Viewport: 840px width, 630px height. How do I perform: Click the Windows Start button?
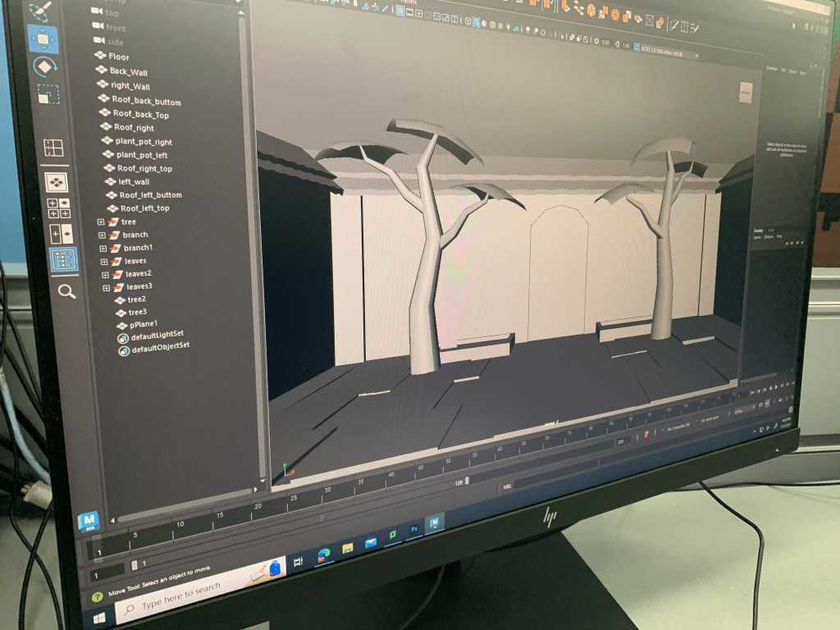tap(98, 614)
